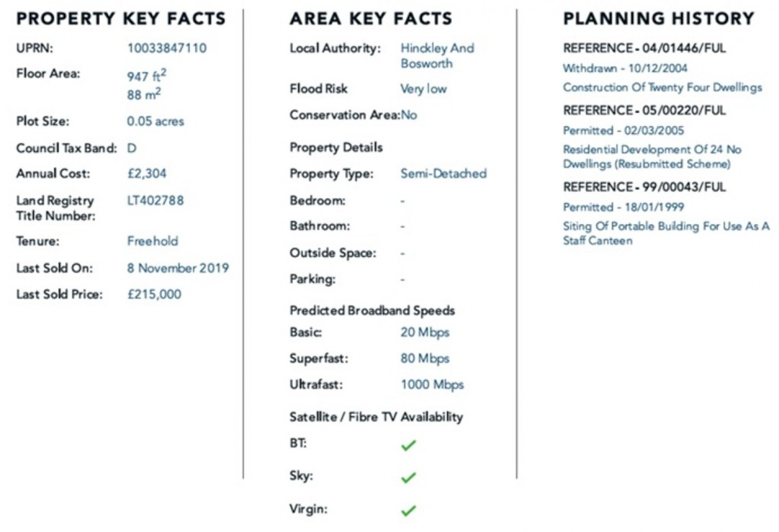Click the green Sky availability checkmark
This screenshot has width=779, height=532.
[x=409, y=478]
